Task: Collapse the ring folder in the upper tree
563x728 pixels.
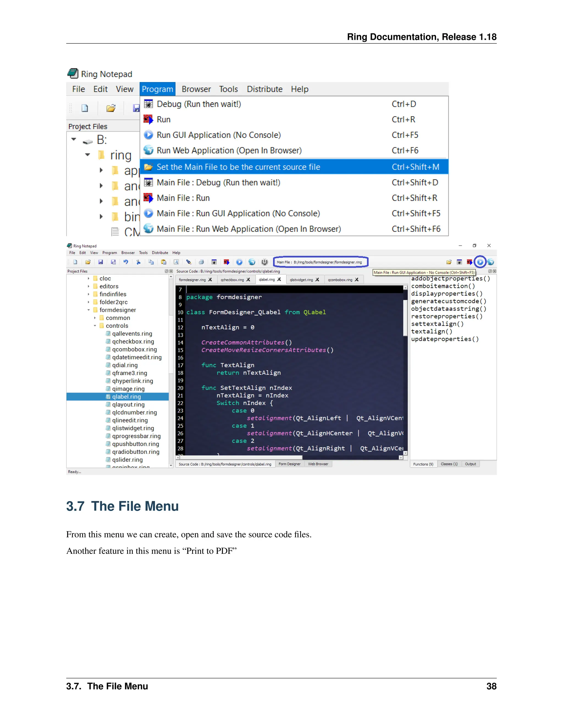Action: [x=88, y=155]
